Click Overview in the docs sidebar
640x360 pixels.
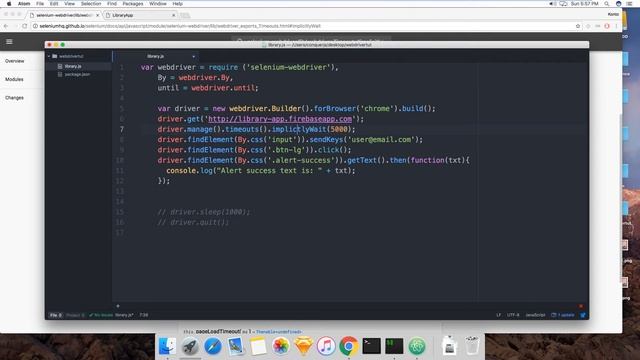pyautogui.click(x=15, y=61)
